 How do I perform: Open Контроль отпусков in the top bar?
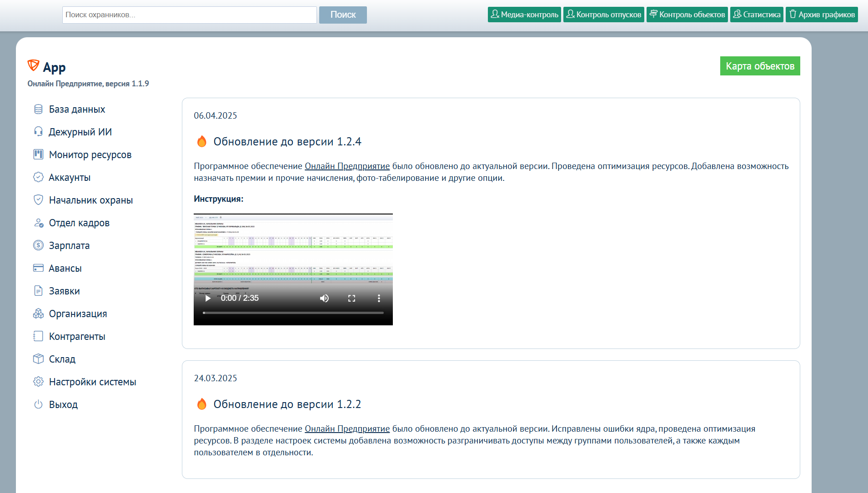604,15
